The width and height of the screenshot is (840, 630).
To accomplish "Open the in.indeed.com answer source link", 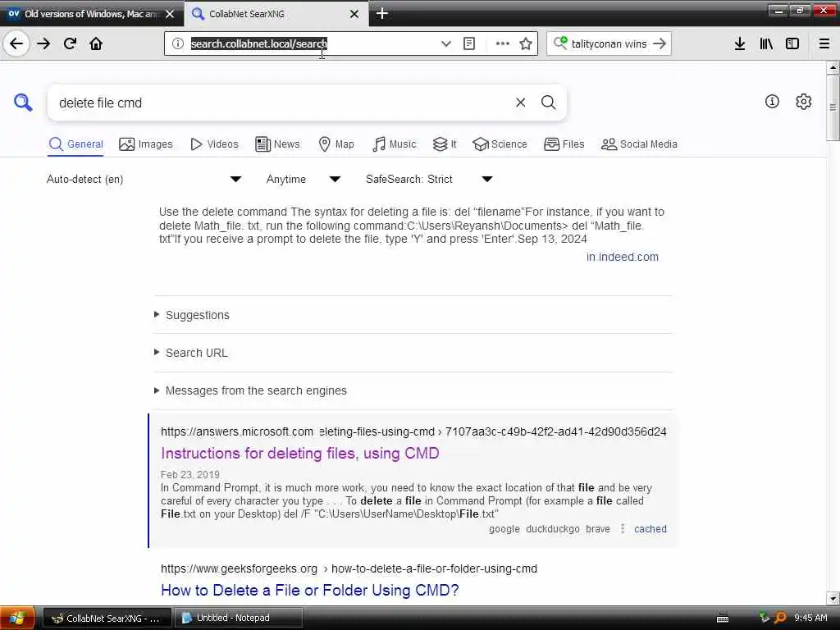I will (x=622, y=257).
